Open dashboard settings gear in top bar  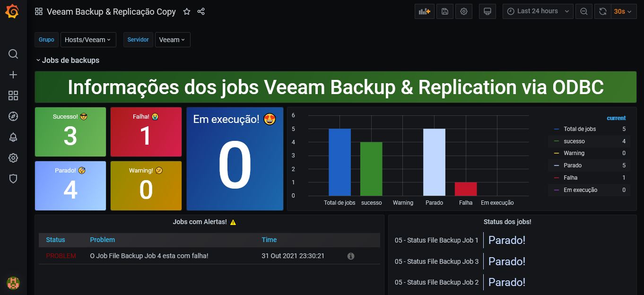coord(464,11)
